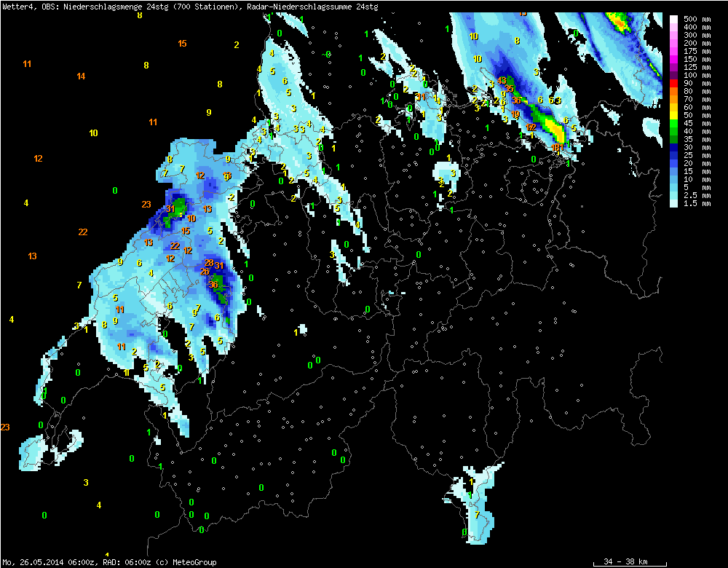Click the station value 19 on map
This screenshot has width=728, height=568.
point(515,114)
